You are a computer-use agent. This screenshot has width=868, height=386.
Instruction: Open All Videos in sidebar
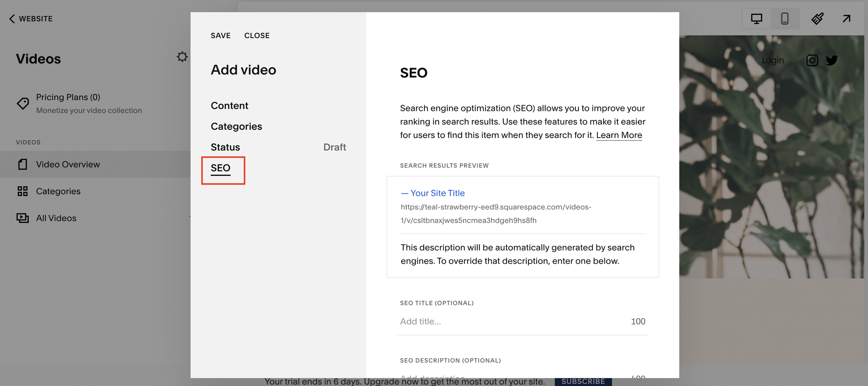coord(56,218)
